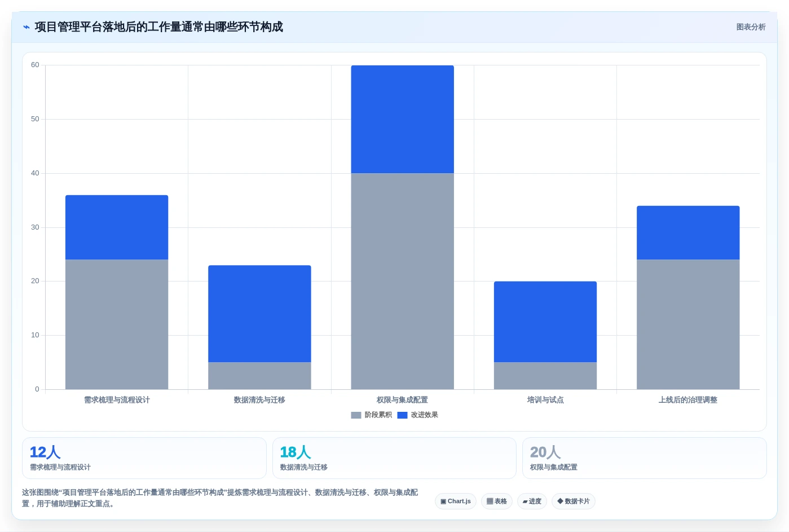Click the blue segment of 数据清洗与迁移 bar
The width and height of the screenshot is (789, 532).
pos(259,314)
